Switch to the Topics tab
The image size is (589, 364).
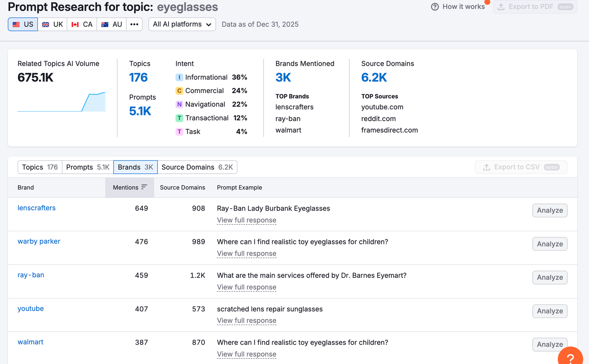point(40,167)
